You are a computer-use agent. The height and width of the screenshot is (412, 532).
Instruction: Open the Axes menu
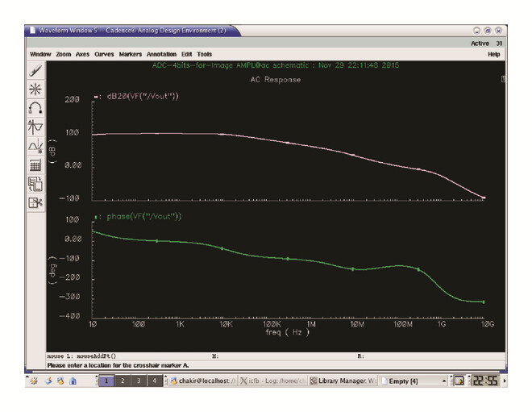click(x=82, y=54)
